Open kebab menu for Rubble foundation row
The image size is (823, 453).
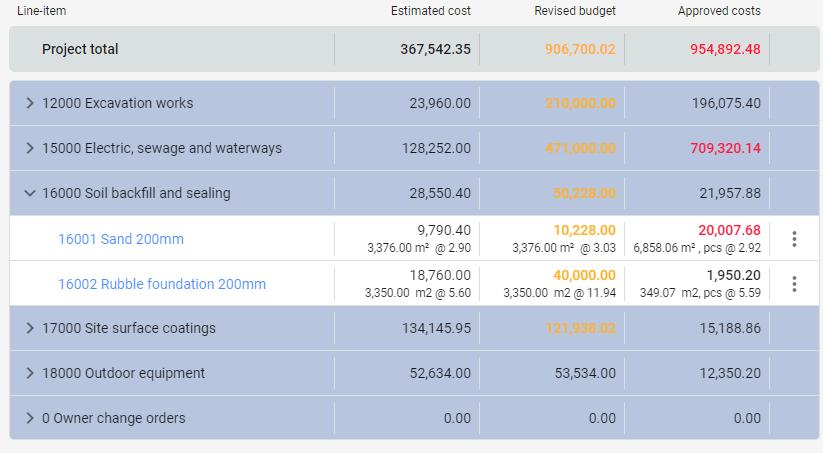click(794, 284)
